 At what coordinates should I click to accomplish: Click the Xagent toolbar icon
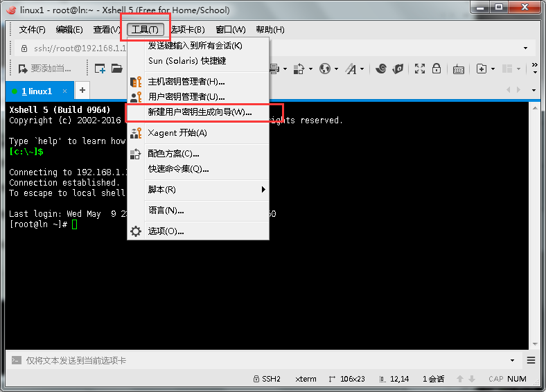click(x=398, y=69)
